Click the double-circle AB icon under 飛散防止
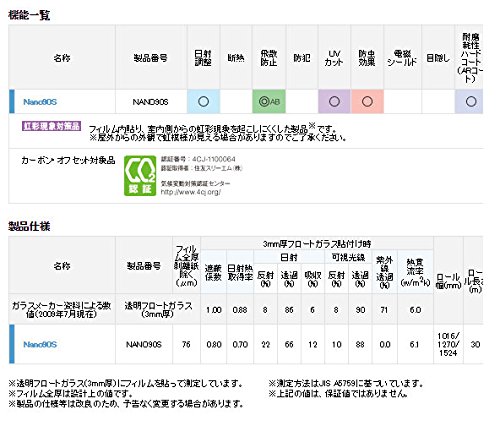 click(x=269, y=101)
